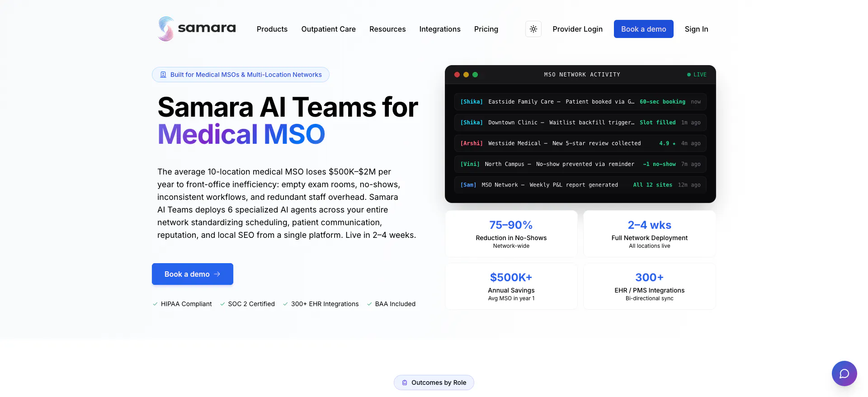The image size is (868, 397).
Task: Click the '-1 no-show' status text
Action: [659, 164]
